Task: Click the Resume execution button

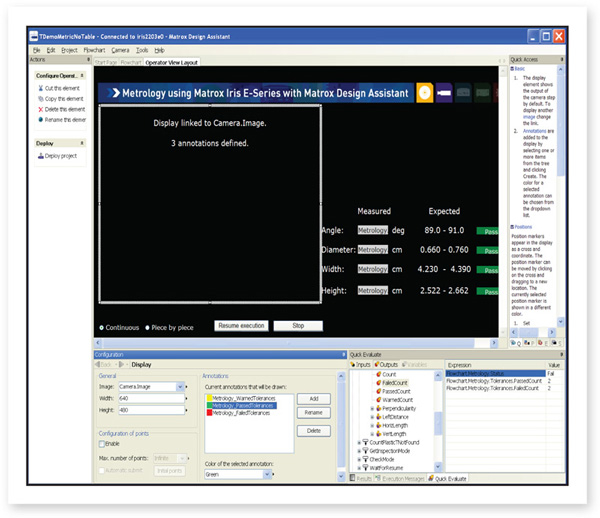Action: pos(241,326)
